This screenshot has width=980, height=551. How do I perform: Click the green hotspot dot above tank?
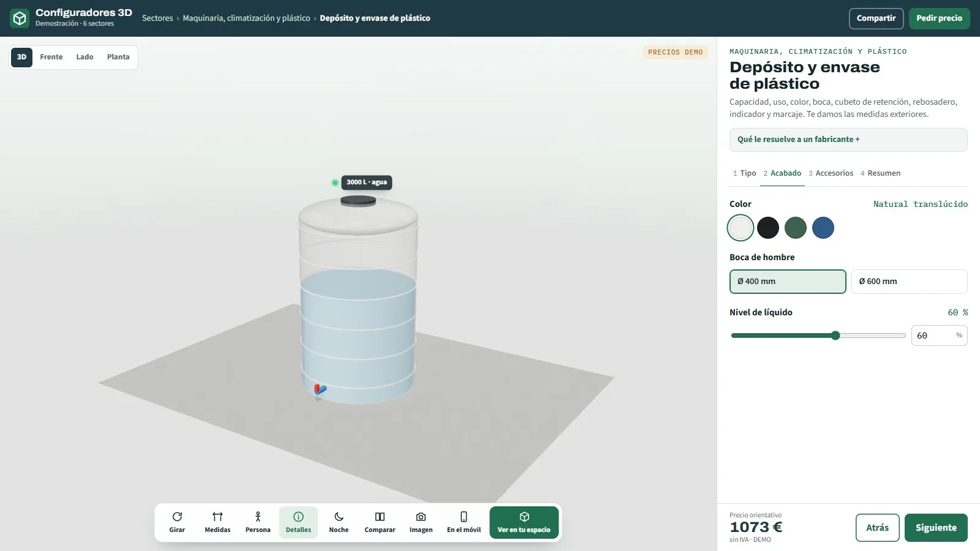(335, 182)
